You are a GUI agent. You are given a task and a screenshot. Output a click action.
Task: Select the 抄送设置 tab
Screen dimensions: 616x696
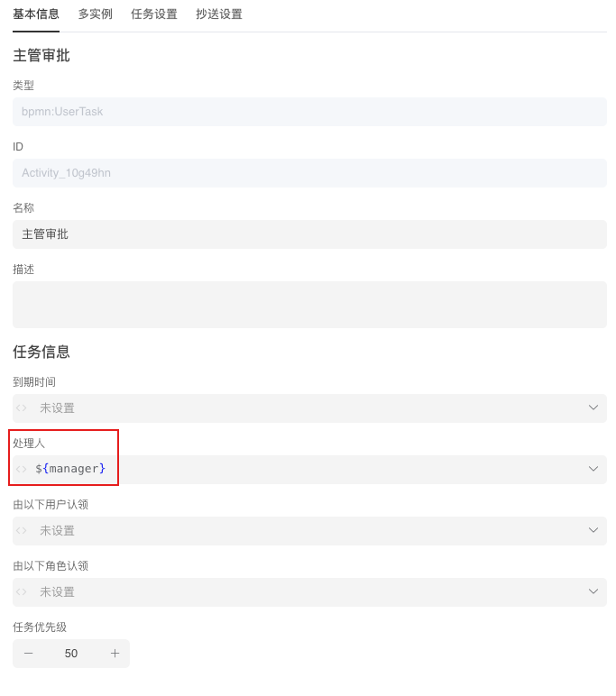[219, 14]
